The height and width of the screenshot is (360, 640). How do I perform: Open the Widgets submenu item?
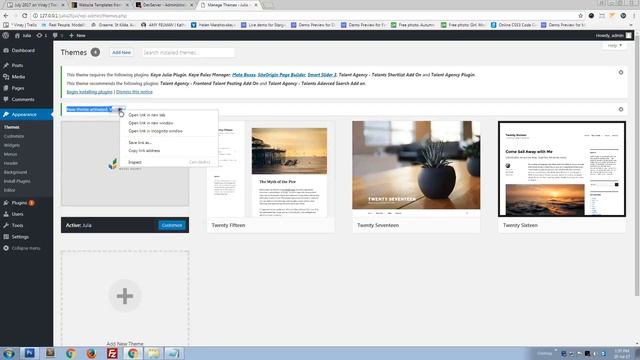pos(12,145)
